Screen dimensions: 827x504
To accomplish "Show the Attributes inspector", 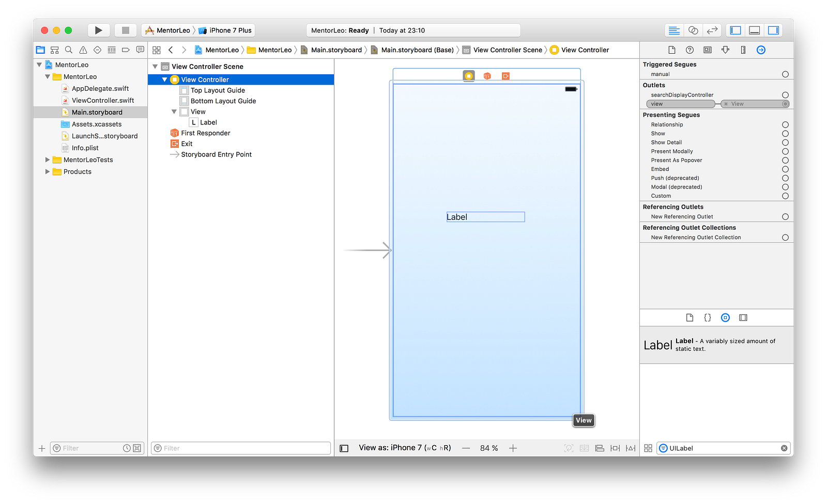I will click(x=725, y=50).
